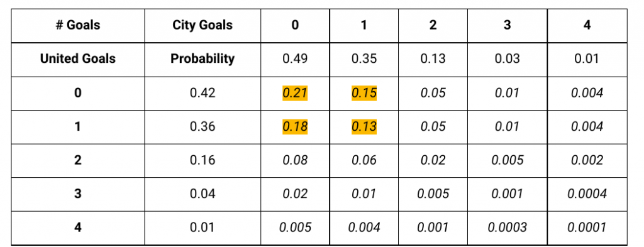Image resolution: width=644 pixels, height=247 pixels.
Task: Select the 0.08 probability cell
Action: [x=295, y=160]
